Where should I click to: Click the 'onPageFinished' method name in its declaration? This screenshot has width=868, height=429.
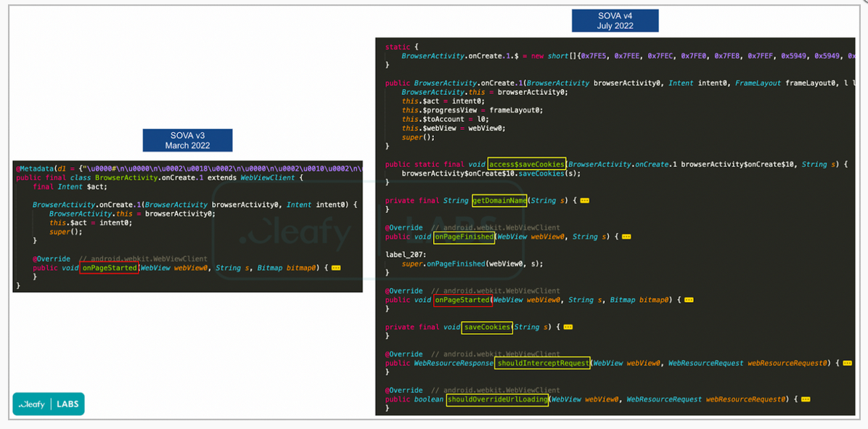pyautogui.click(x=464, y=237)
